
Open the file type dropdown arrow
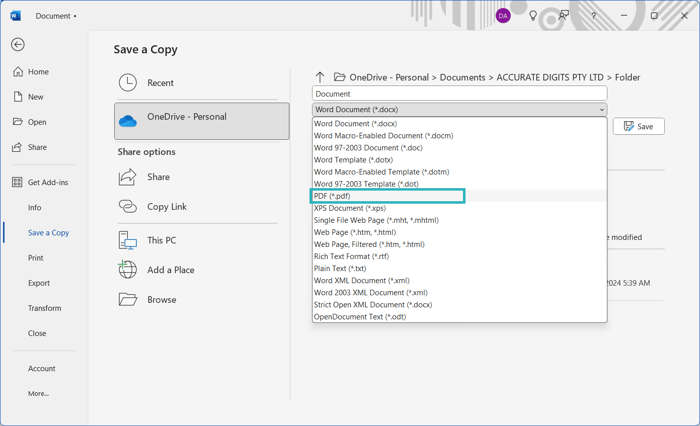click(x=602, y=109)
